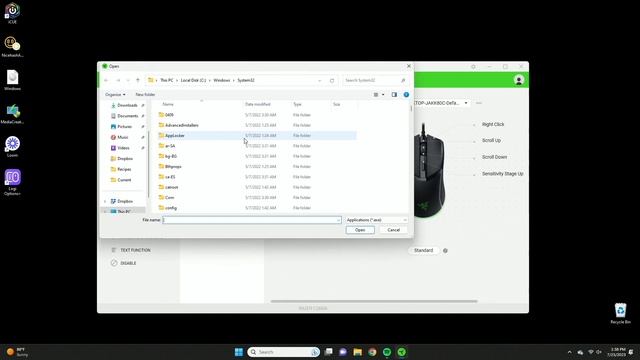Go up one folder level
Screen dimensions: 640x360
click(138, 80)
